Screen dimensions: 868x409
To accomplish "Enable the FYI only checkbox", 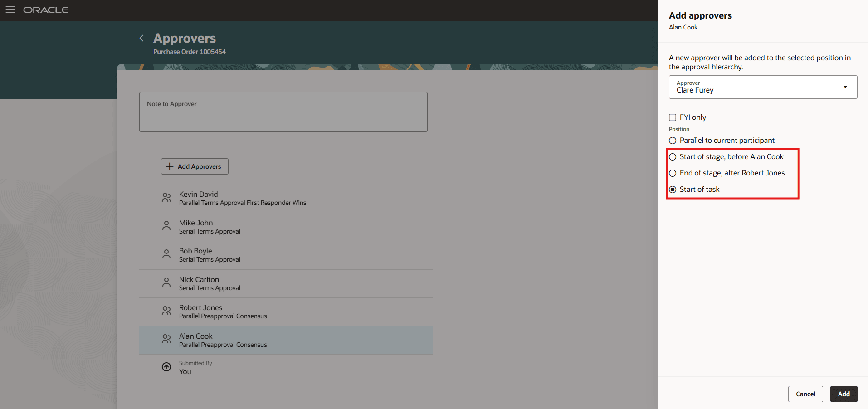I will click(673, 117).
